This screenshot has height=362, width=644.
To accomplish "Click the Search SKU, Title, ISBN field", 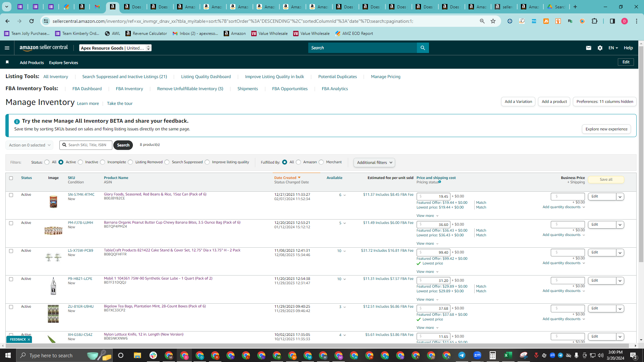I will point(86,145).
